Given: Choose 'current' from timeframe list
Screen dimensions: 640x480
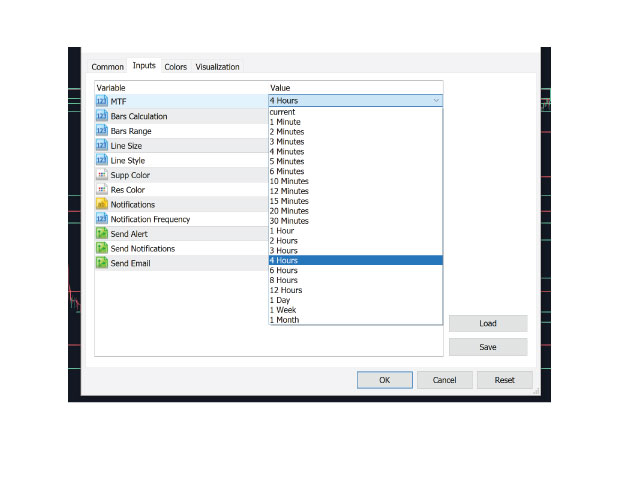Looking at the screenshot, I should pos(356,112).
